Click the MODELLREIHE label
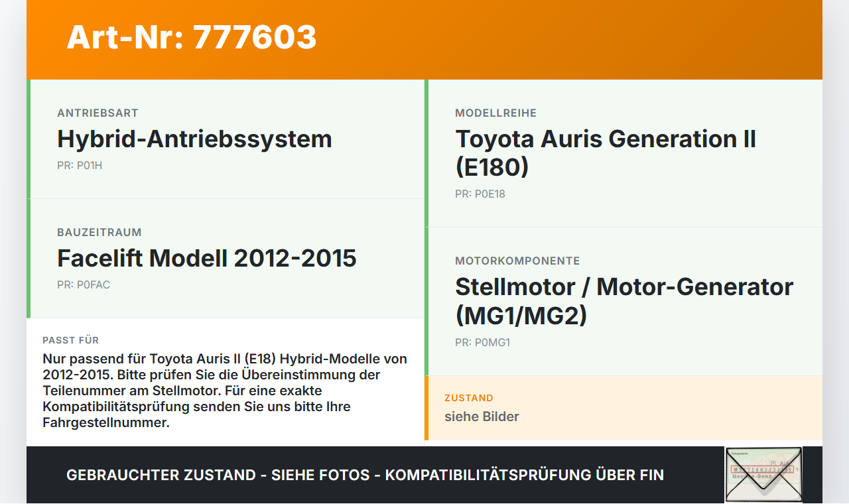 [x=495, y=113]
